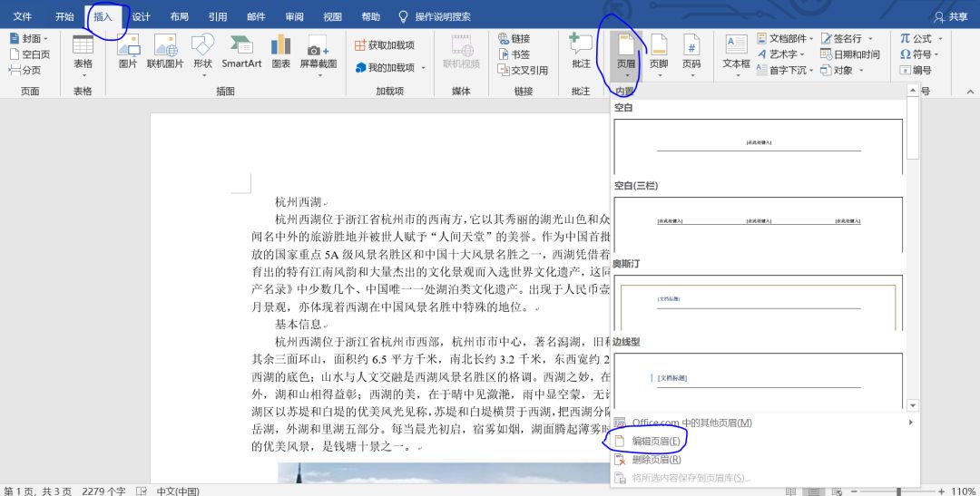This screenshot has width=980, height=496.
Task: Click the 图表 (Chart) icon
Action: click(x=281, y=51)
